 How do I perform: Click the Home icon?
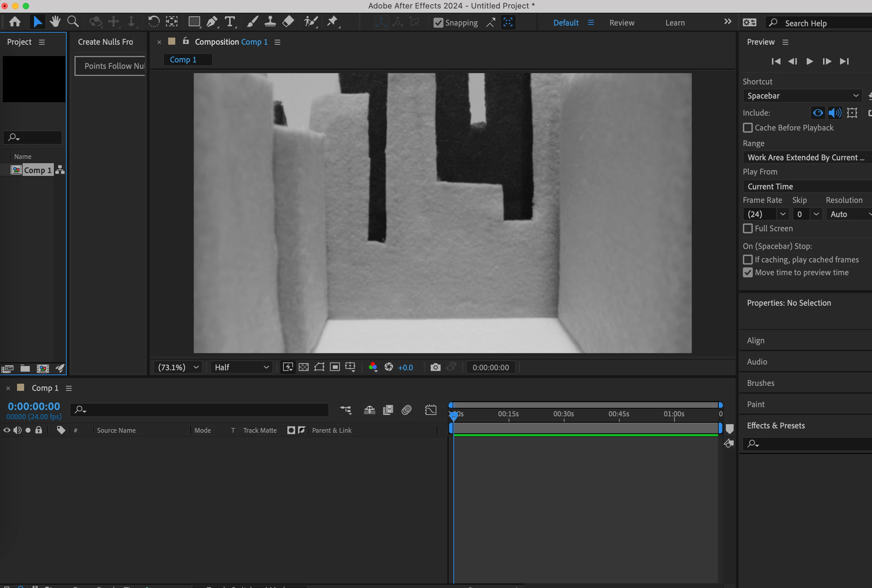15,22
